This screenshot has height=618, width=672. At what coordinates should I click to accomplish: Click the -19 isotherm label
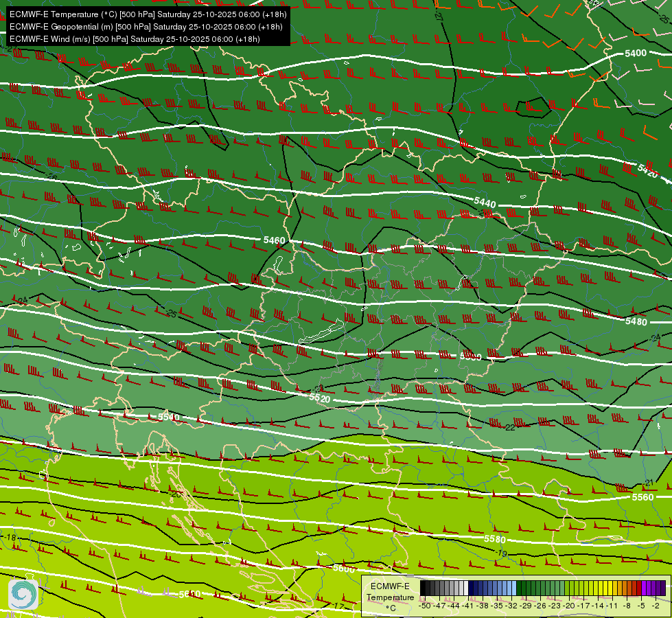click(x=500, y=553)
